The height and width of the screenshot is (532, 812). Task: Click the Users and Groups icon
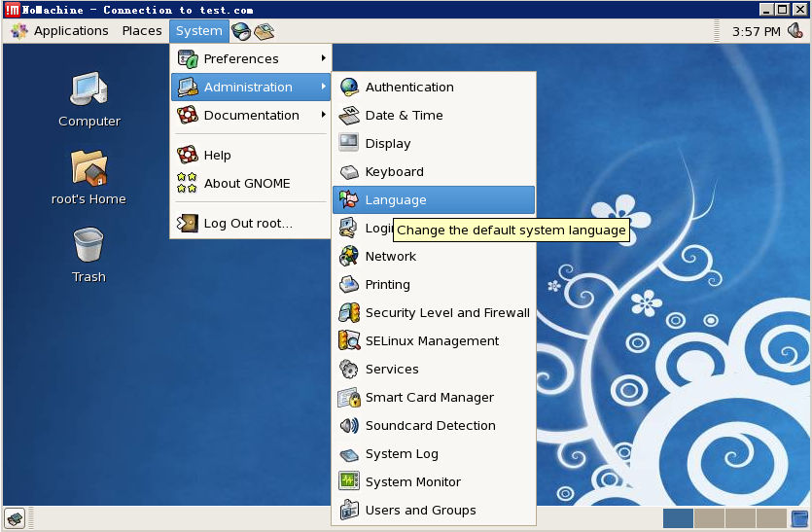(349, 510)
